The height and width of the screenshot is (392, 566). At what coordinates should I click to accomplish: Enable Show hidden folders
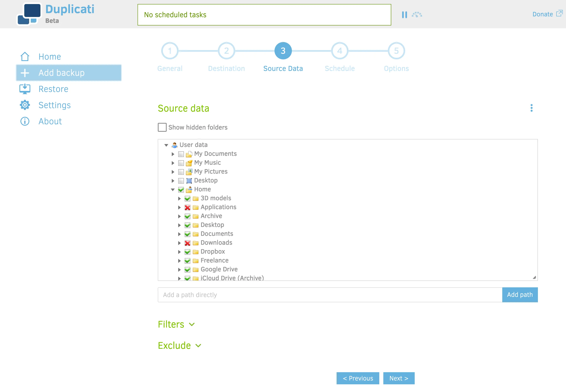click(162, 128)
